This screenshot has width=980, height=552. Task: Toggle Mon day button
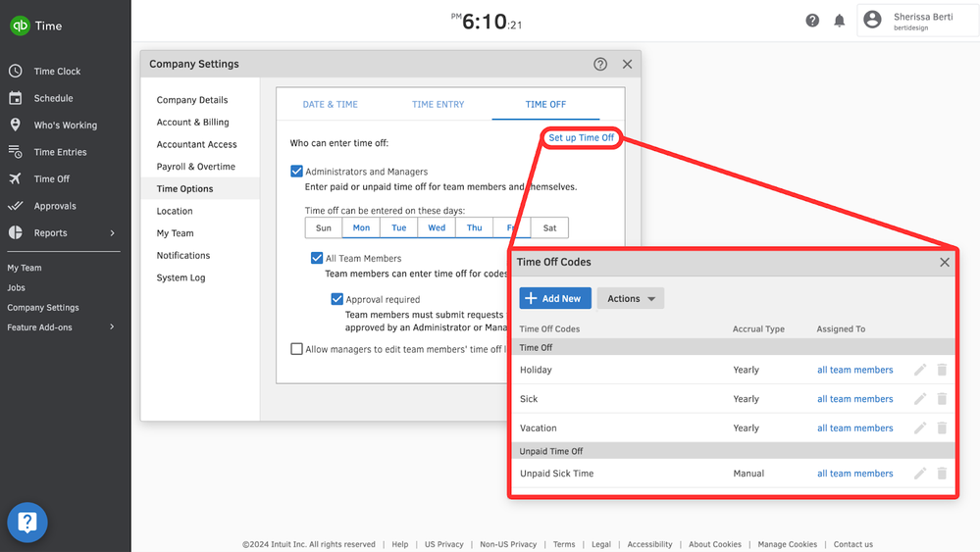coord(361,227)
